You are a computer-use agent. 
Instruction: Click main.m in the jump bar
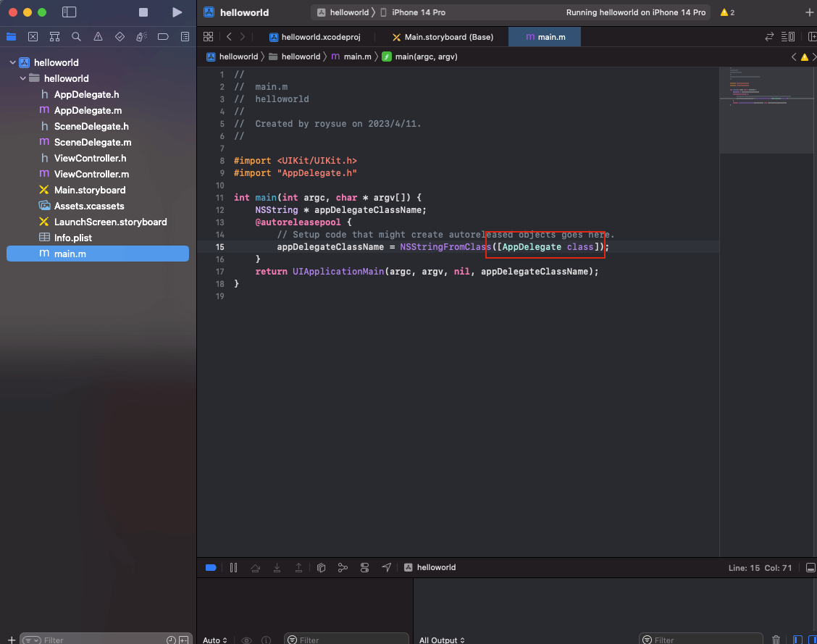coord(351,57)
